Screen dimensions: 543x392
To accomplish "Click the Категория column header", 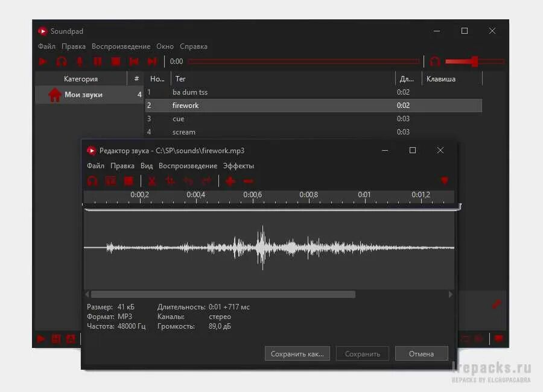I will tap(81, 79).
